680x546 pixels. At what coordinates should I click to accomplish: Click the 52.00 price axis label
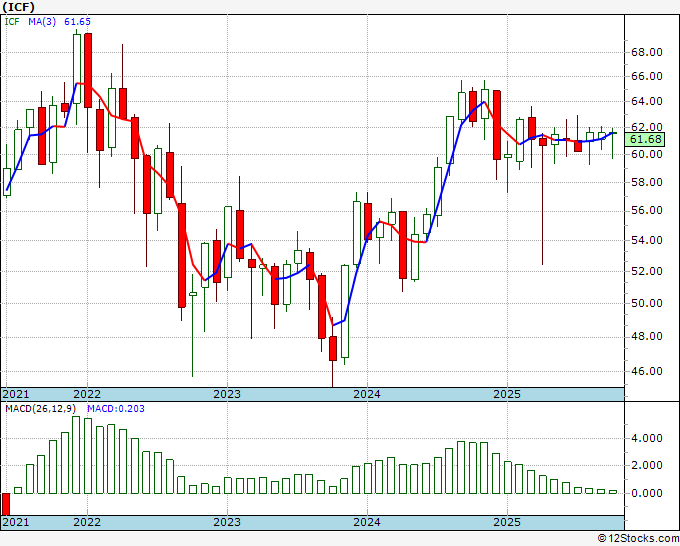point(647,271)
